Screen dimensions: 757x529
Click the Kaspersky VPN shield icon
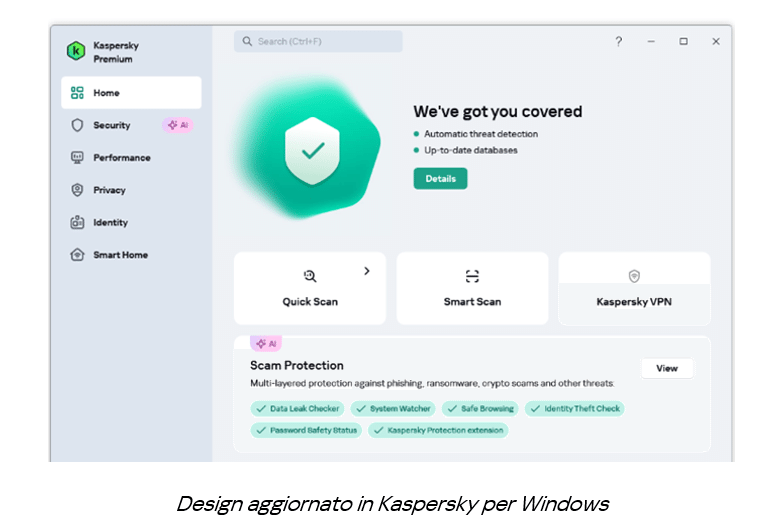tap(634, 276)
